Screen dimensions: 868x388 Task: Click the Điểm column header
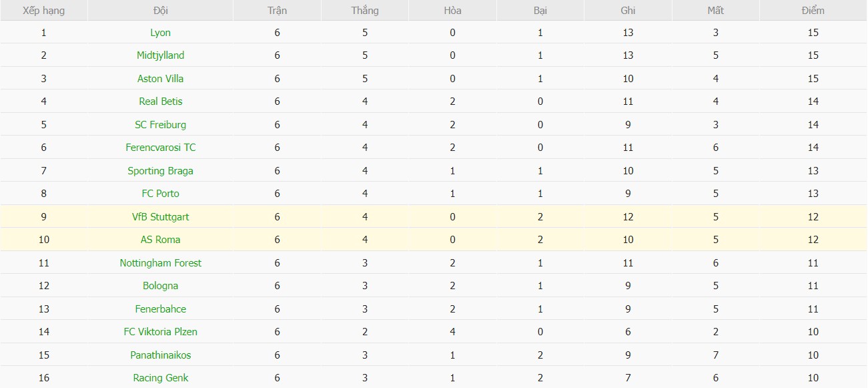[813, 11]
